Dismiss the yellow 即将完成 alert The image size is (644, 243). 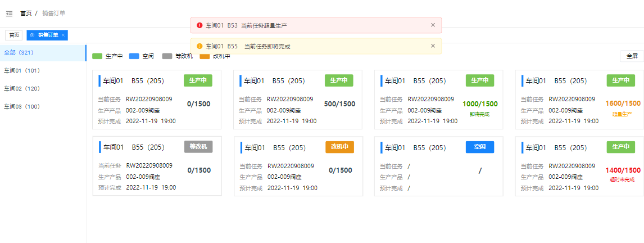[x=433, y=46]
